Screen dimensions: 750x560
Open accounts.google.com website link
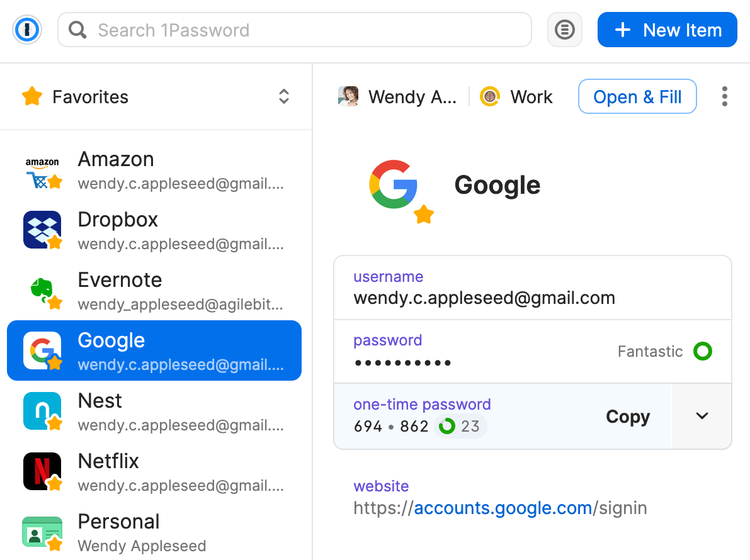point(502,508)
